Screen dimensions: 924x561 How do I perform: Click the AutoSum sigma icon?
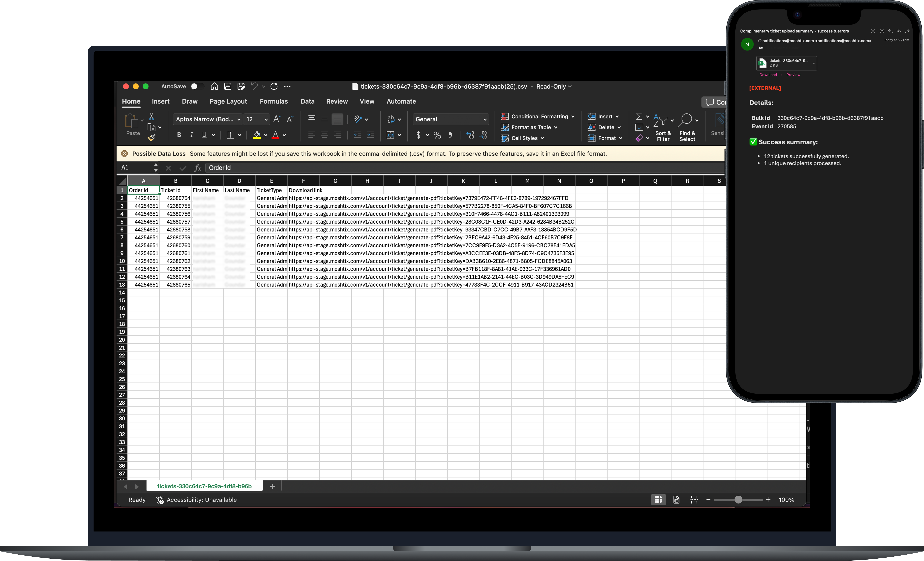click(639, 117)
